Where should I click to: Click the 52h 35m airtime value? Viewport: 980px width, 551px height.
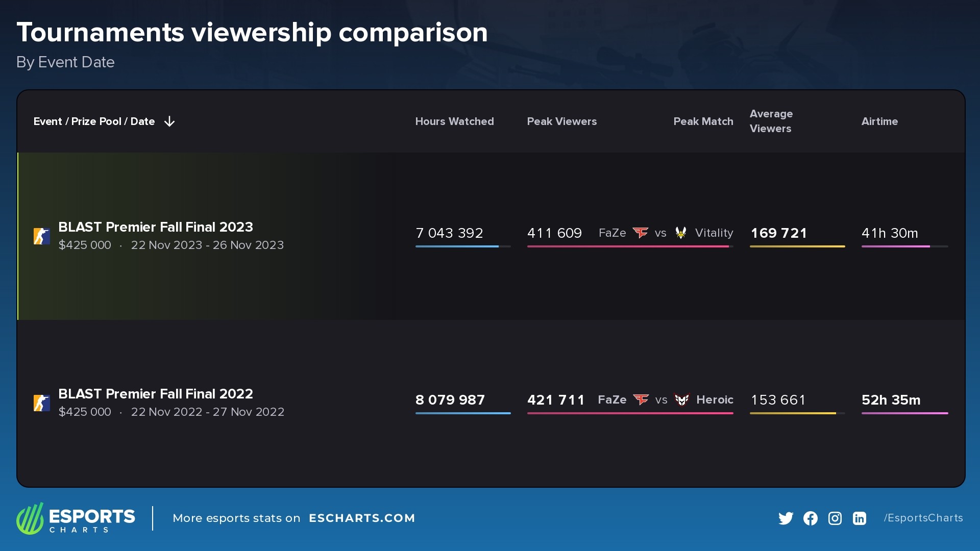891,400
